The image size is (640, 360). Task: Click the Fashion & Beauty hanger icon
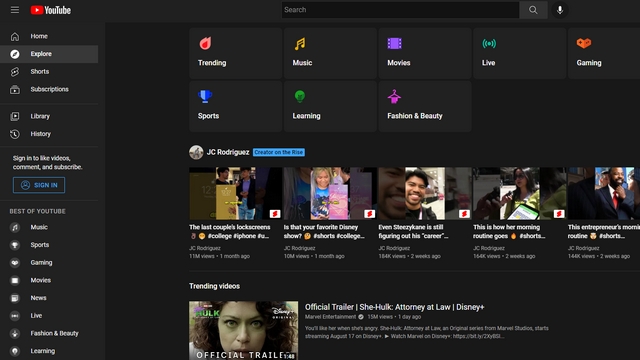[394, 96]
